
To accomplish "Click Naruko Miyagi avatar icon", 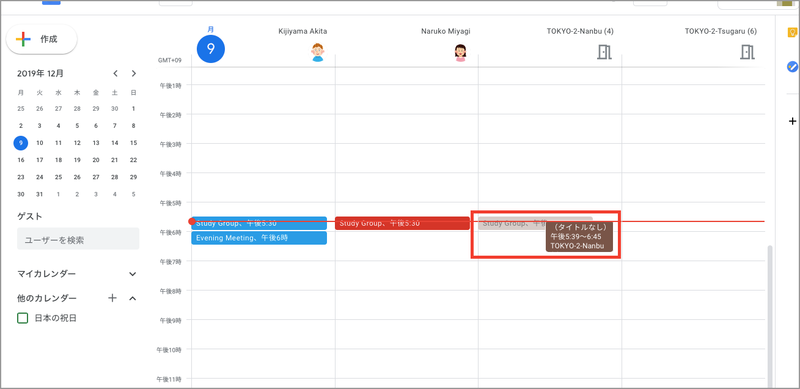I will click(x=460, y=52).
